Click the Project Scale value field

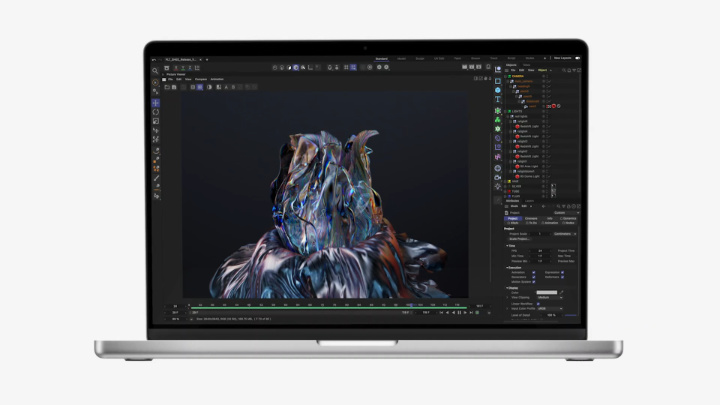point(540,234)
